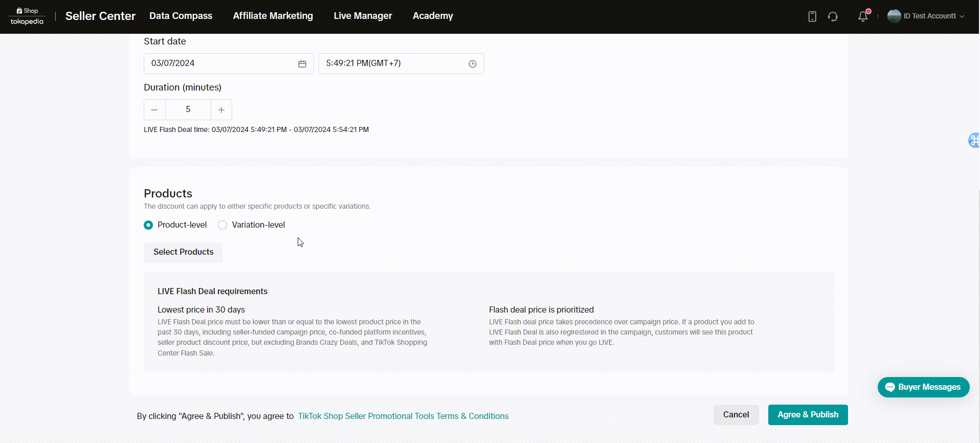Click the duration minutes input field
The image size is (980, 443).
click(188, 110)
